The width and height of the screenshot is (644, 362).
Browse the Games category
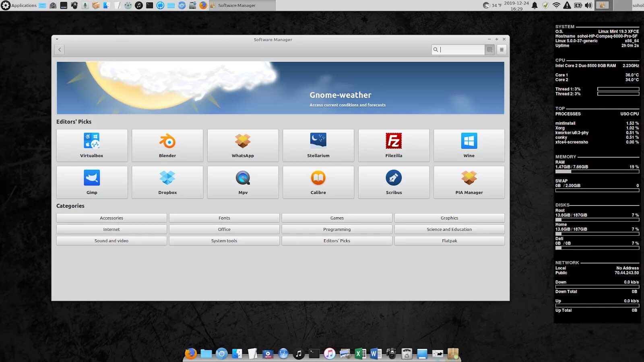(x=337, y=218)
